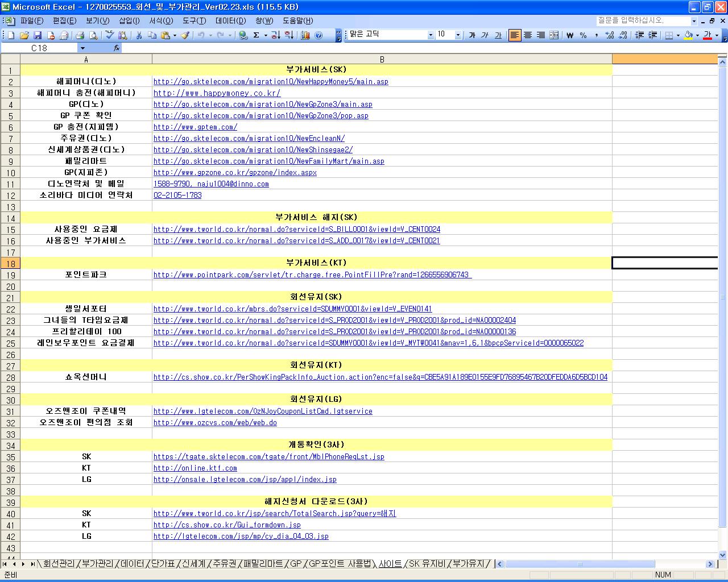Image resolution: width=728 pixels, height=582 pixels.
Task: Cut selection with the scissors icon
Action: tap(139, 35)
